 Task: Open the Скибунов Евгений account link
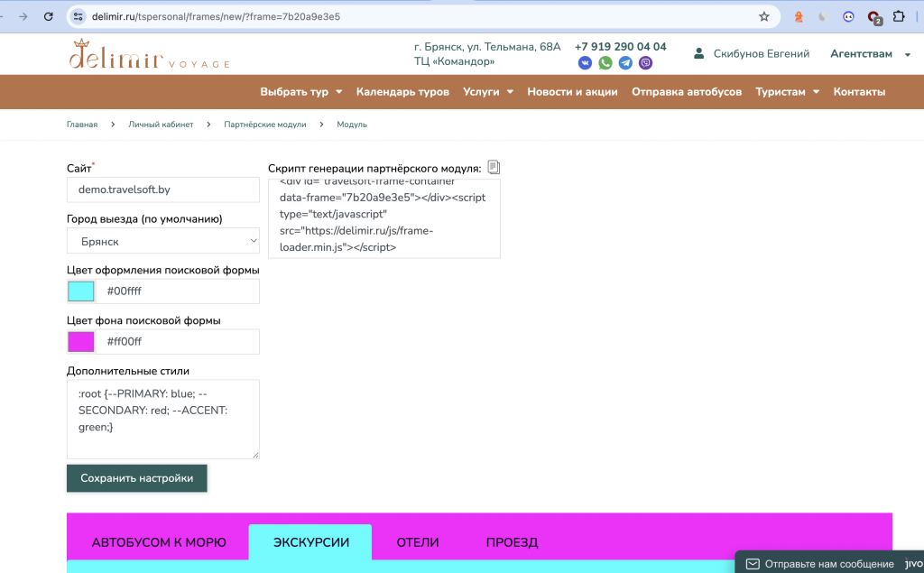tap(762, 53)
